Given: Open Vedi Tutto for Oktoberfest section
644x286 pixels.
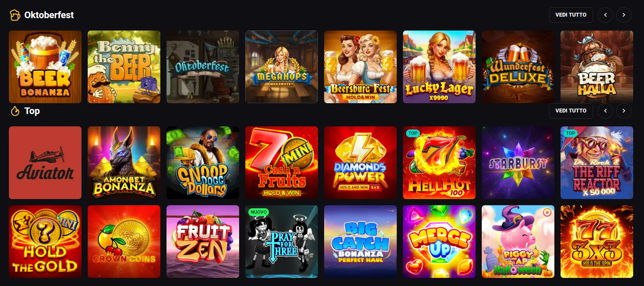Looking at the screenshot, I should pyautogui.click(x=571, y=15).
